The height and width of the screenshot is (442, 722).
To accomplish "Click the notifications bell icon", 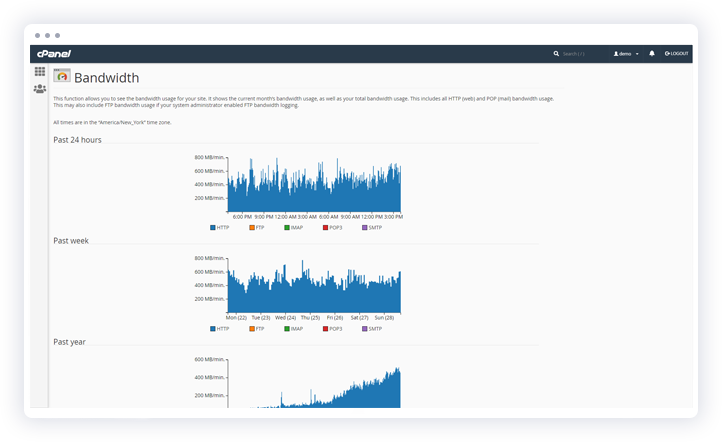I will (x=652, y=53).
